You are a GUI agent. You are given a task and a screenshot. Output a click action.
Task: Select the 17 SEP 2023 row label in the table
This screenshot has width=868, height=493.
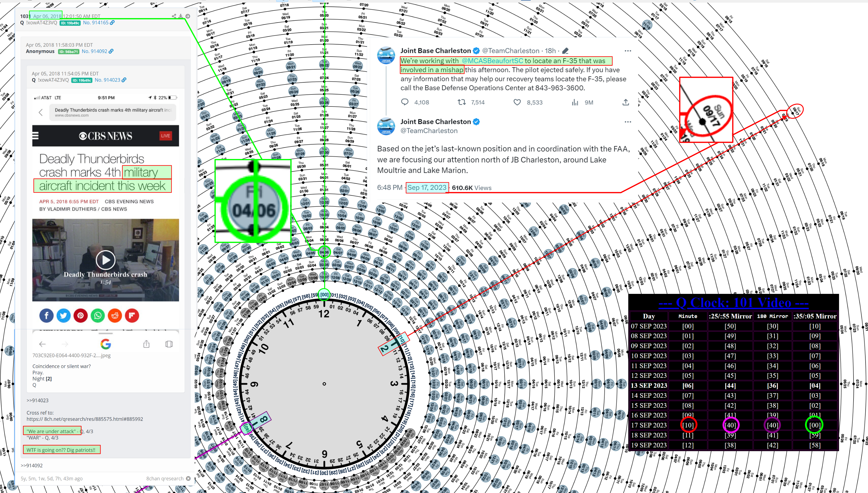pyautogui.click(x=648, y=425)
